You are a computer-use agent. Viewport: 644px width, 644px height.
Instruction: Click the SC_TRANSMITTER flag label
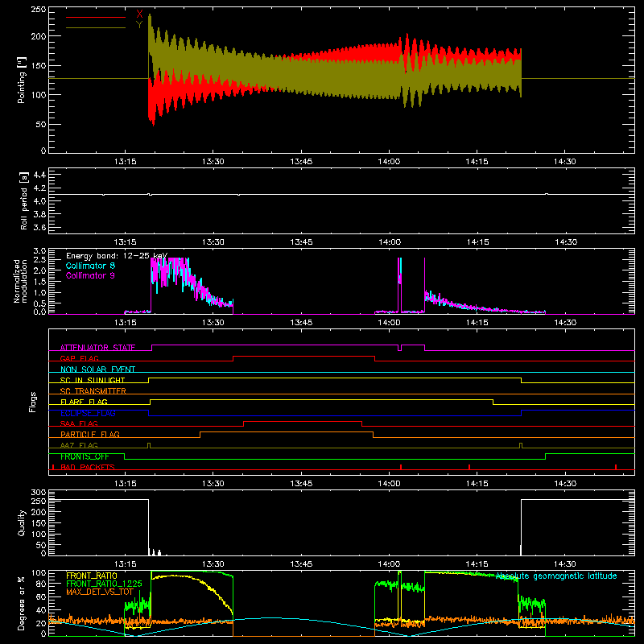[x=93, y=391]
